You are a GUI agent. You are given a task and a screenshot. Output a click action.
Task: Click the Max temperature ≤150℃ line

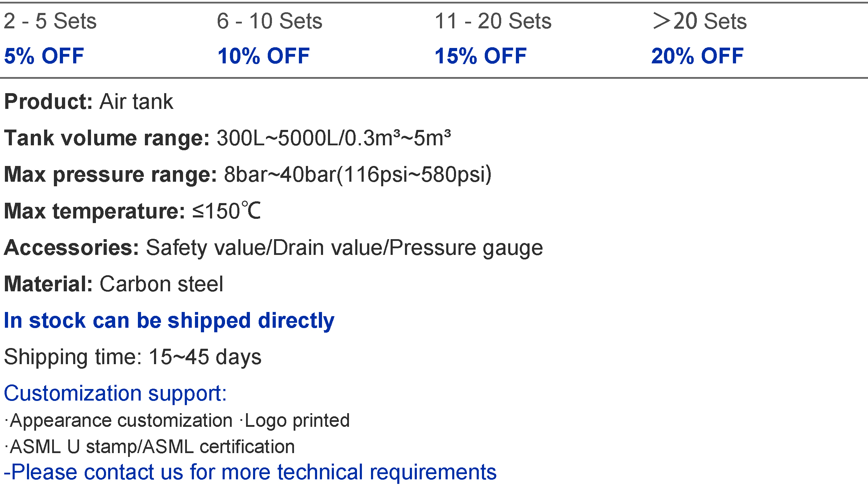click(132, 211)
